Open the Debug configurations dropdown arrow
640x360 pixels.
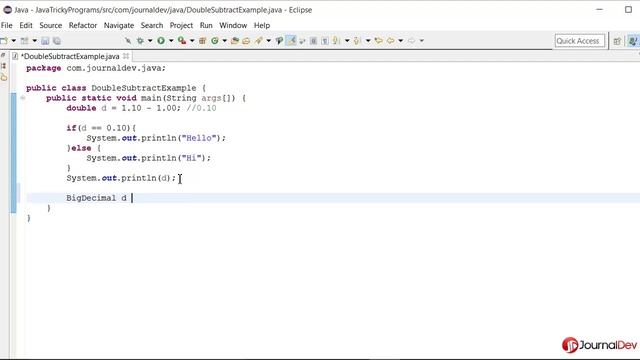(x=150, y=41)
